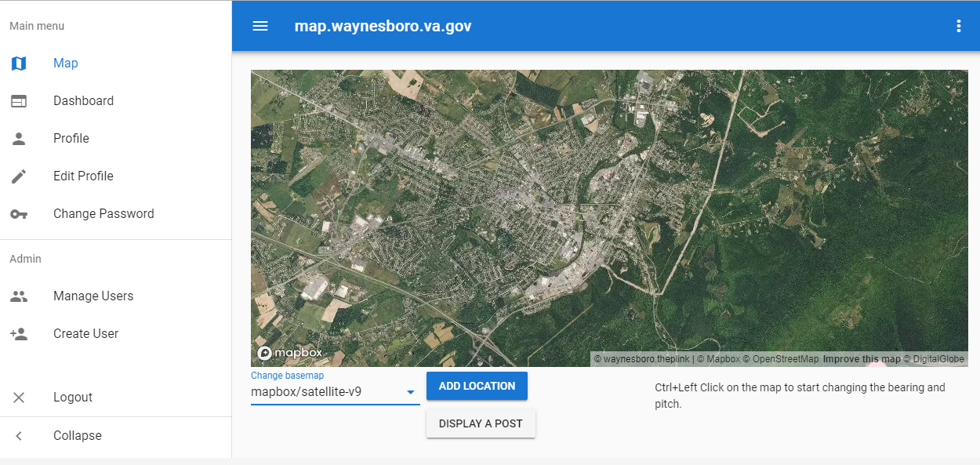Click the Dashboard icon in sidebar
980x465 pixels.
19,100
